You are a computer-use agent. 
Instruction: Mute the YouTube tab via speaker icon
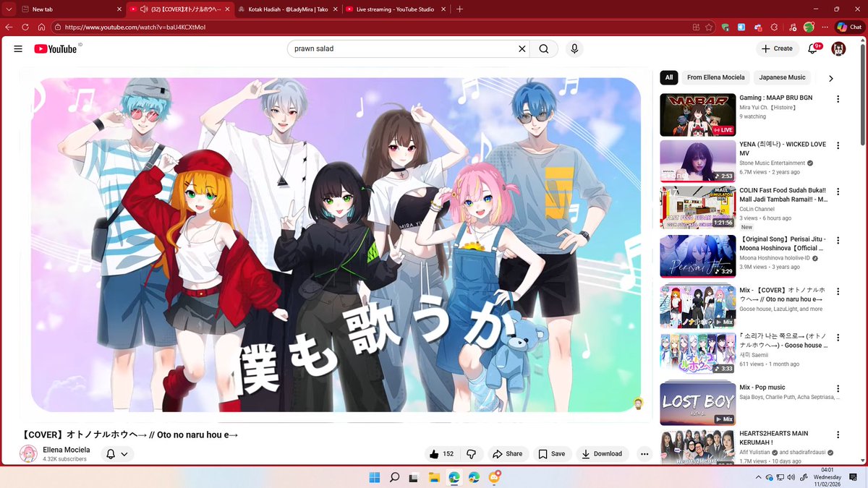(145, 9)
